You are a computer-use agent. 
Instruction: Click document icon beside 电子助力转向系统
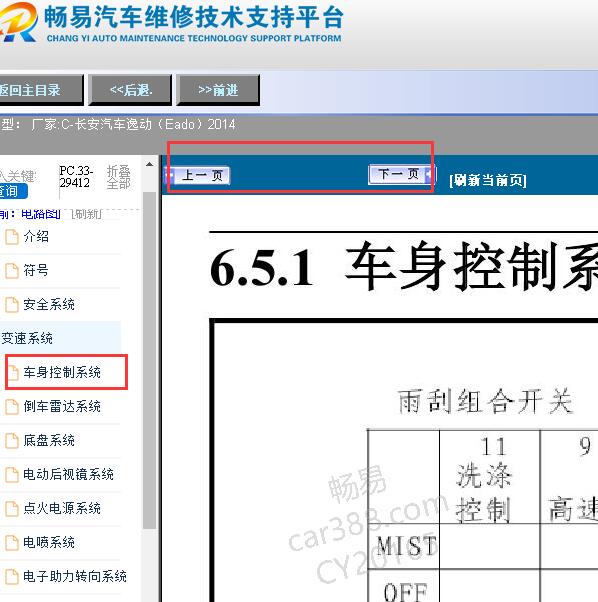[12, 577]
